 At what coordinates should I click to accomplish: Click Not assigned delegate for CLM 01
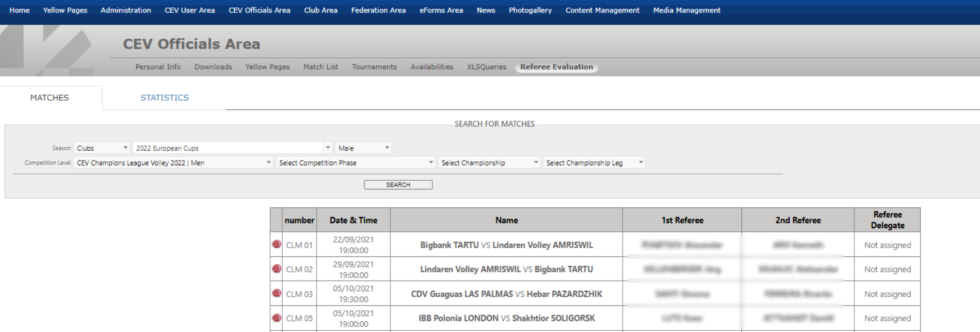coord(887,245)
